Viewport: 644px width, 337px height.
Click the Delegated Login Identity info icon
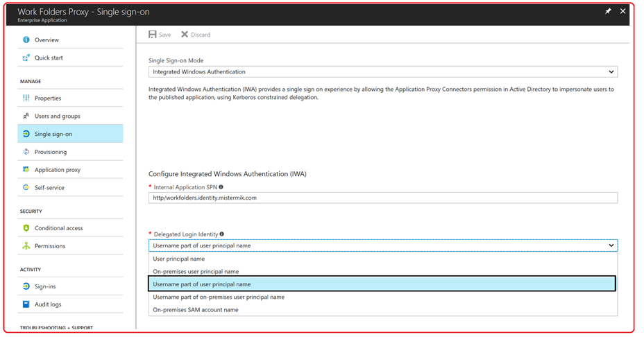point(222,234)
